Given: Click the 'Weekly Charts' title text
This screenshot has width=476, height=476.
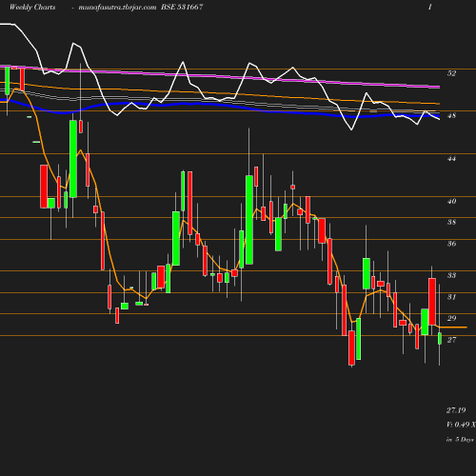Looking at the screenshot, I should click(x=32, y=7).
